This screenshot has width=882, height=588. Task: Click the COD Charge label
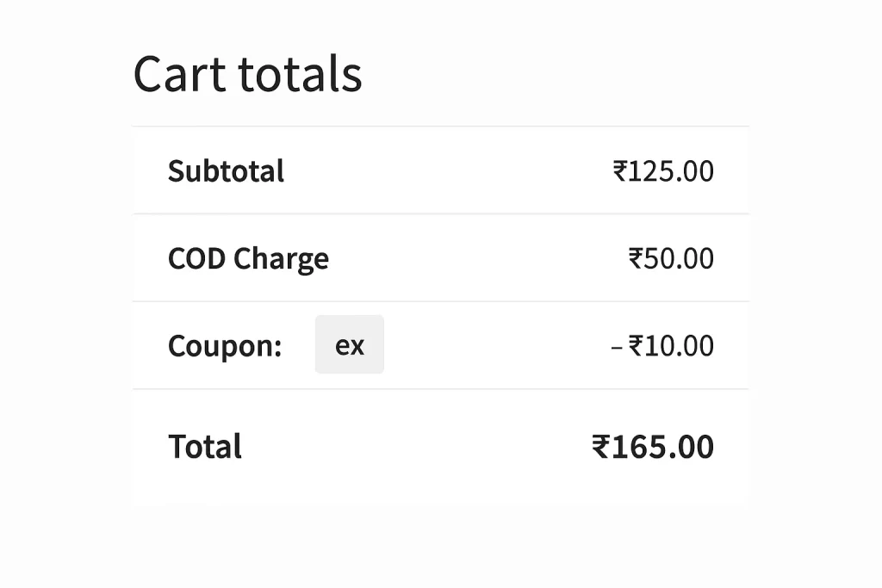tap(248, 258)
